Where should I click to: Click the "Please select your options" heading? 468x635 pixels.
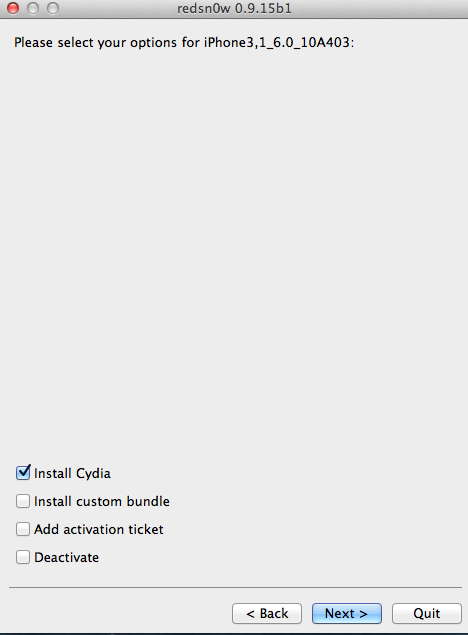pyautogui.click(x=95, y=43)
